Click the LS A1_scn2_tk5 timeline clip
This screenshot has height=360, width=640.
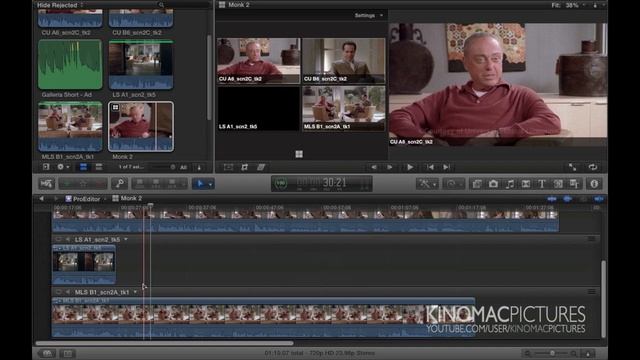click(x=84, y=264)
